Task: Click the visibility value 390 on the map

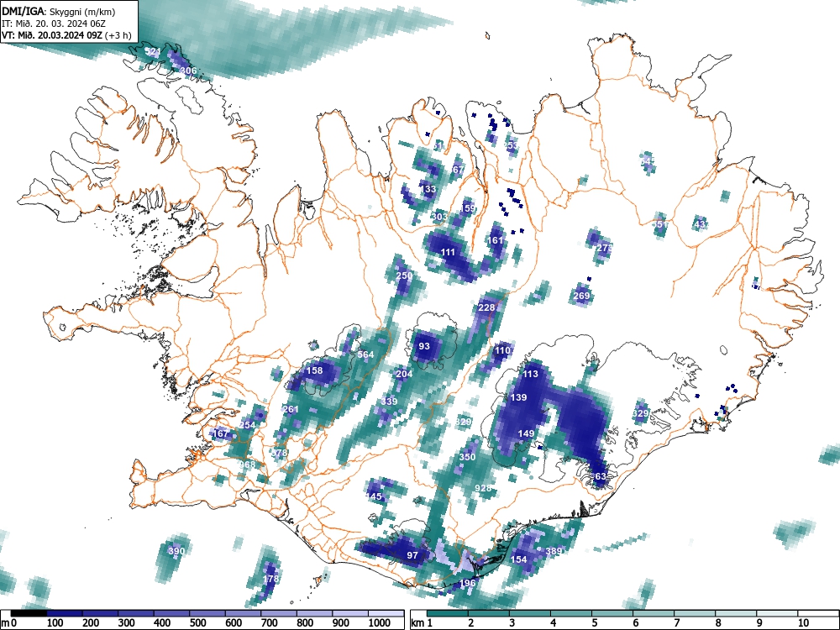Action: (x=176, y=551)
